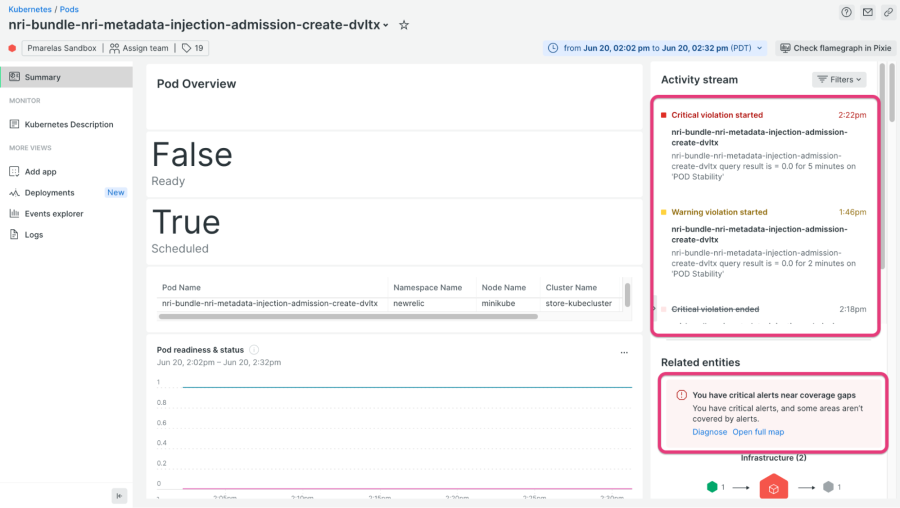Click the help question mark icon

(847, 12)
